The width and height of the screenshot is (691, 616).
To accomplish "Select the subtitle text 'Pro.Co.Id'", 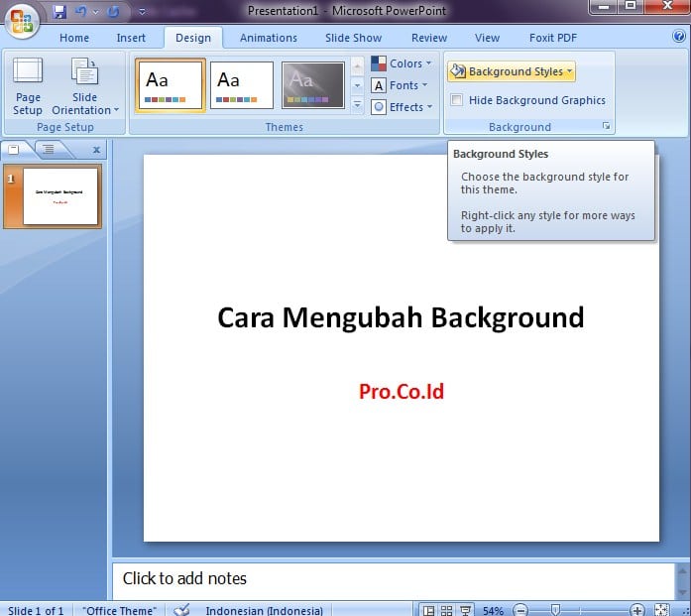I will pyautogui.click(x=402, y=392).
